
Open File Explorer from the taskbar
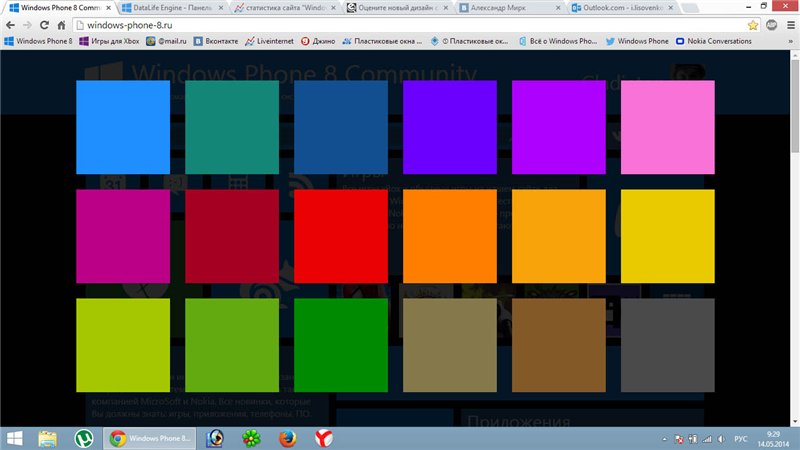pos(47,438)
